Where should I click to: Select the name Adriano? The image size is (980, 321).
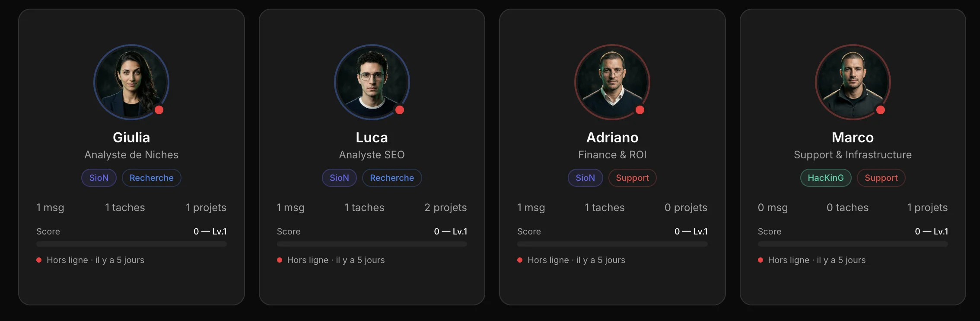pos(612,137)
